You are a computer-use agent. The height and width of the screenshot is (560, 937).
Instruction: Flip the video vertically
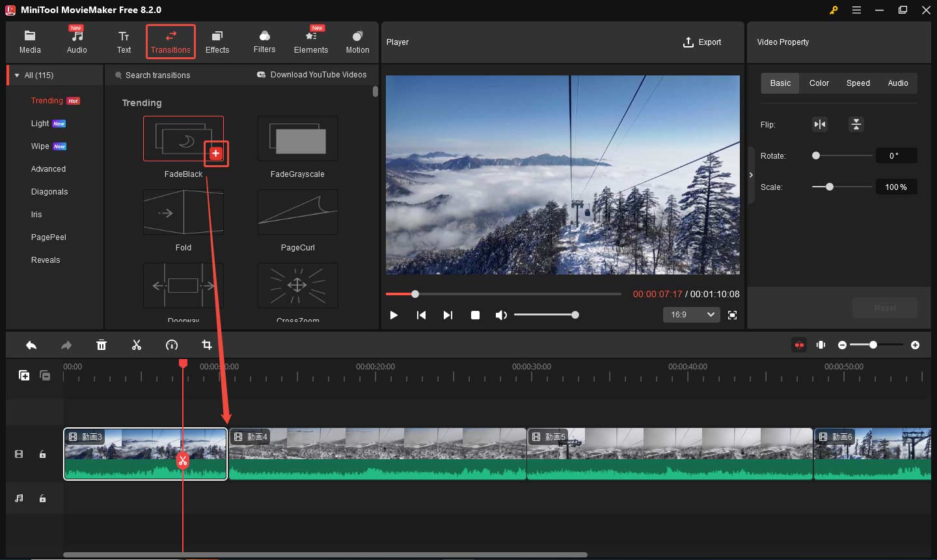[856, 124]
